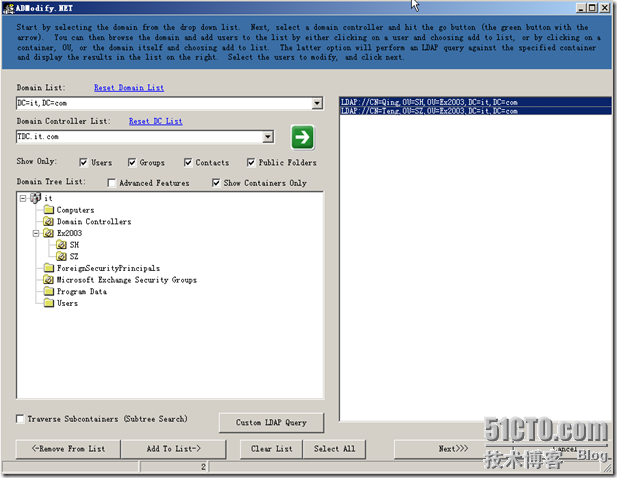Viewport: 617px width, 478px height.
Task: Click the it domain root icon
Action: (36, 198)
